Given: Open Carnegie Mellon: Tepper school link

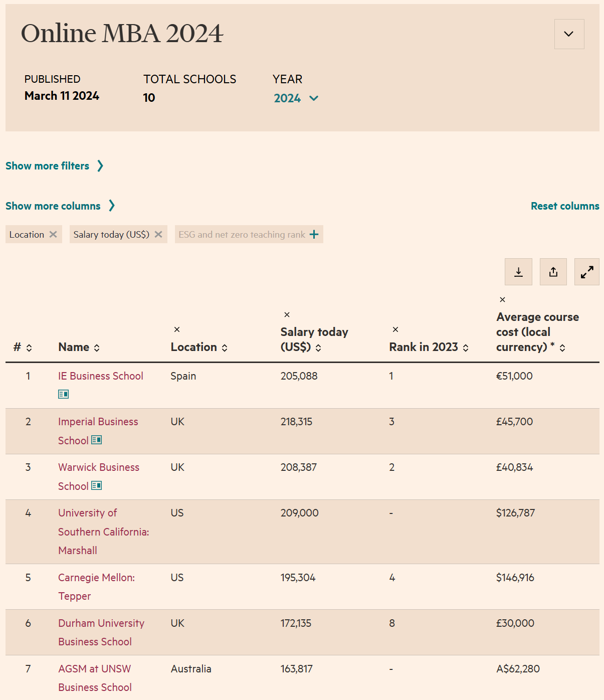Looking at the screenshot, I should pos(96,578).
